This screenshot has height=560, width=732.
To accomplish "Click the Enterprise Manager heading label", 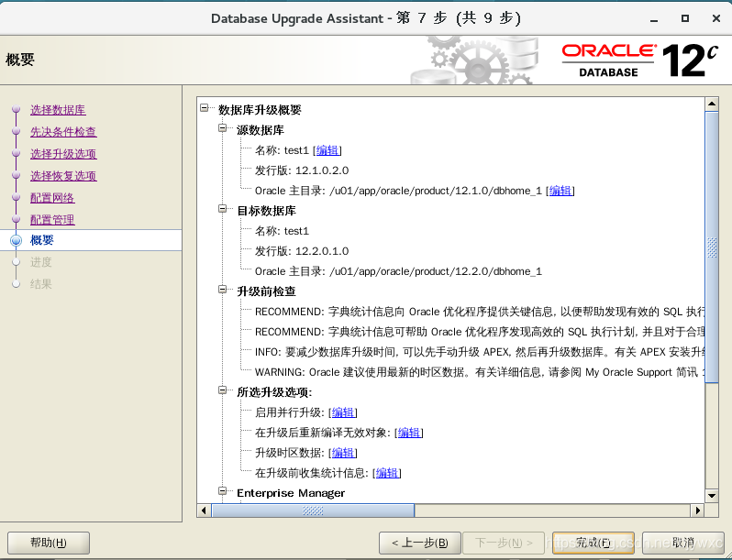I will point(291,493).
